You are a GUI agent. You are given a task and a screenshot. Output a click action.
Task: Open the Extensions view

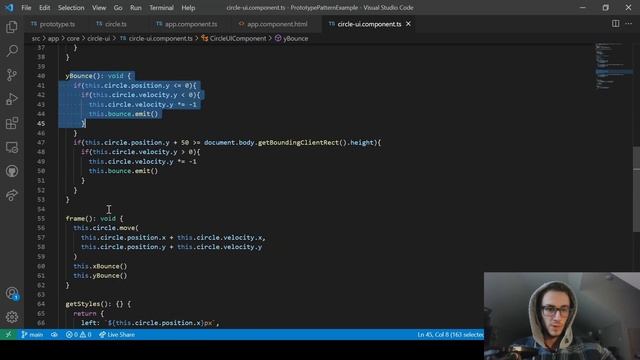tap(12, 123)
